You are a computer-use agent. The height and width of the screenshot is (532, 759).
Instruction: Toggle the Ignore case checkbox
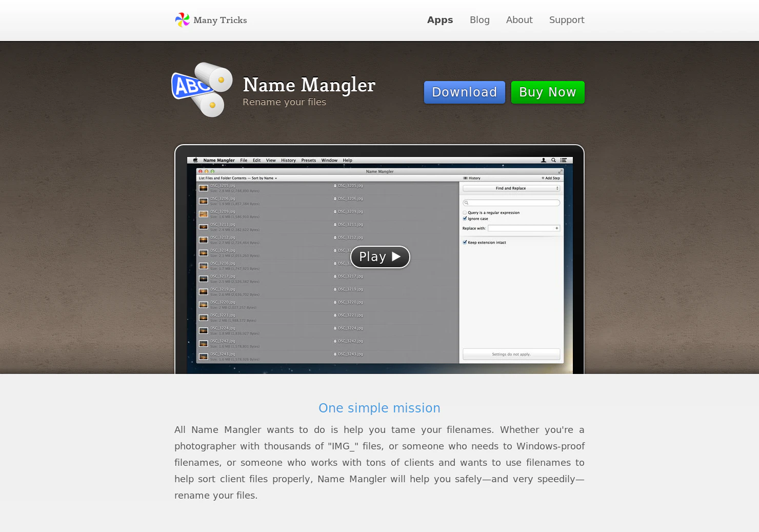point(465,219)
